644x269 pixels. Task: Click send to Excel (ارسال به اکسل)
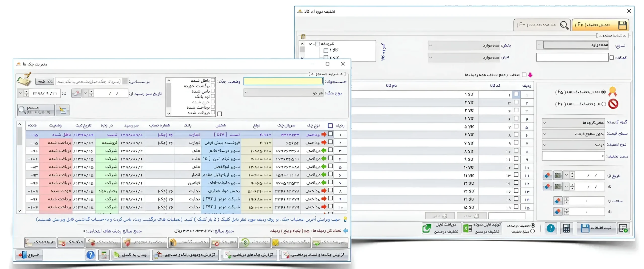(x=131, y=255)
